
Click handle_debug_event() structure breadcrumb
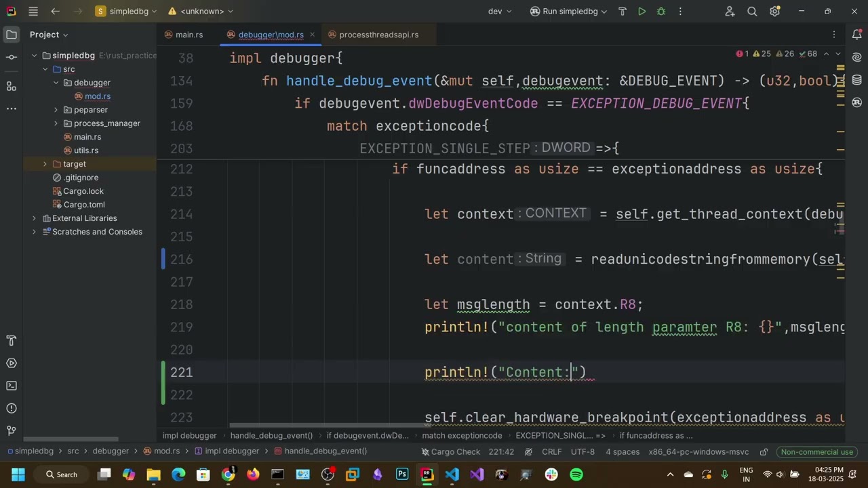tap(271, 436)
